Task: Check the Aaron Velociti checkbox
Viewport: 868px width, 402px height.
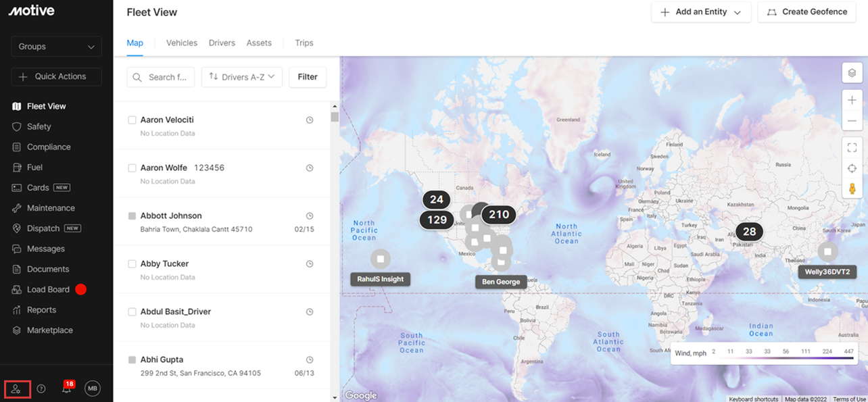Action: click(132, 120)
